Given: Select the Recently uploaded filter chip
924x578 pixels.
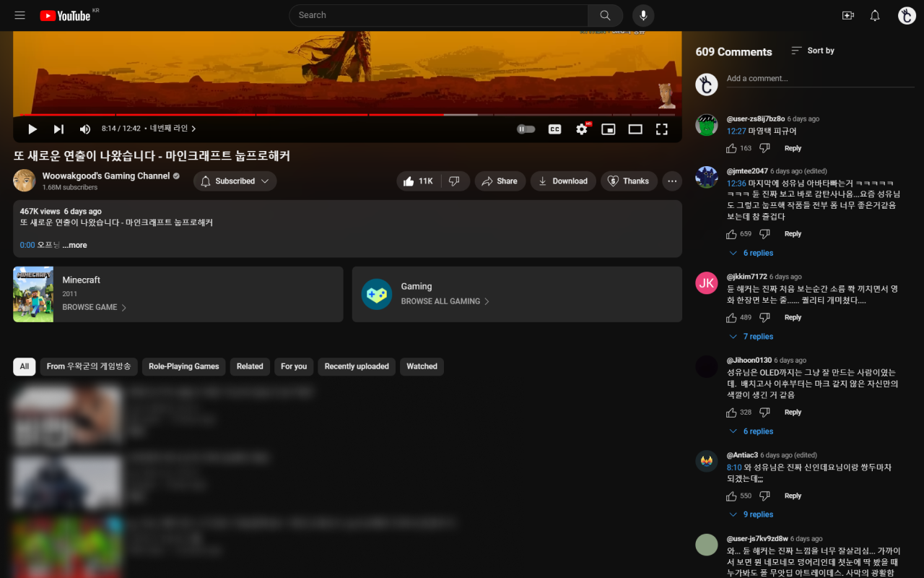Looking at the screenshot, I should click(356, 366).
